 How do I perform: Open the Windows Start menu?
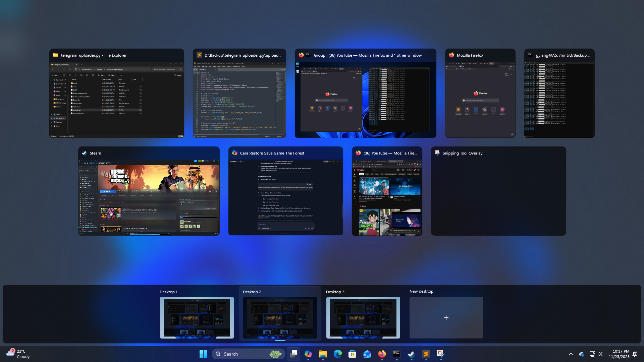click(x=203, y=354)
